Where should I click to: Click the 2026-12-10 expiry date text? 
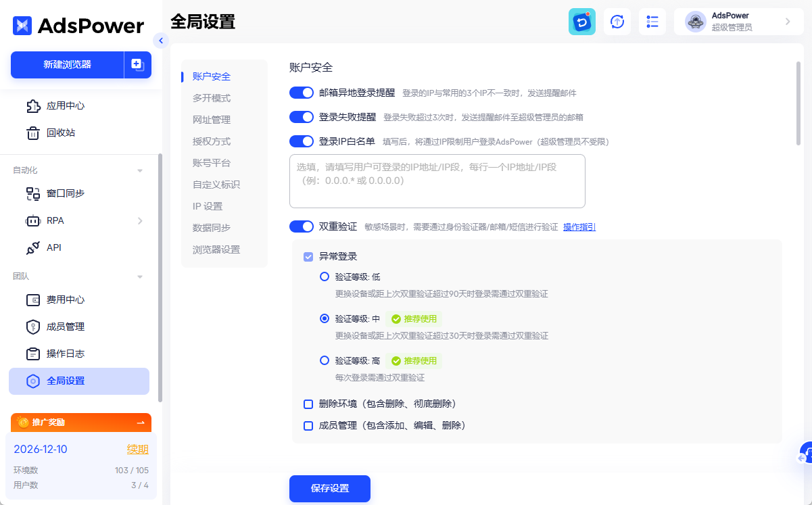41,450
